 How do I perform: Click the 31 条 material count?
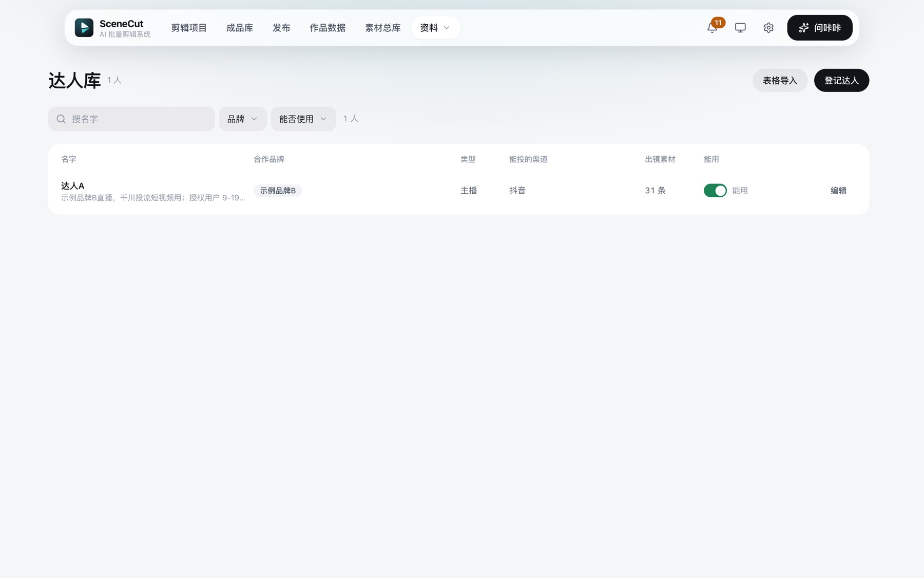656,191
